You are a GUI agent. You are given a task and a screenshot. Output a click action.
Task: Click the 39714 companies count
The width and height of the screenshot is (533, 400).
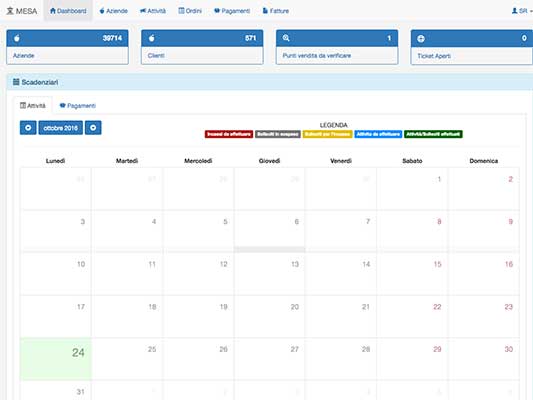[112, 38]
